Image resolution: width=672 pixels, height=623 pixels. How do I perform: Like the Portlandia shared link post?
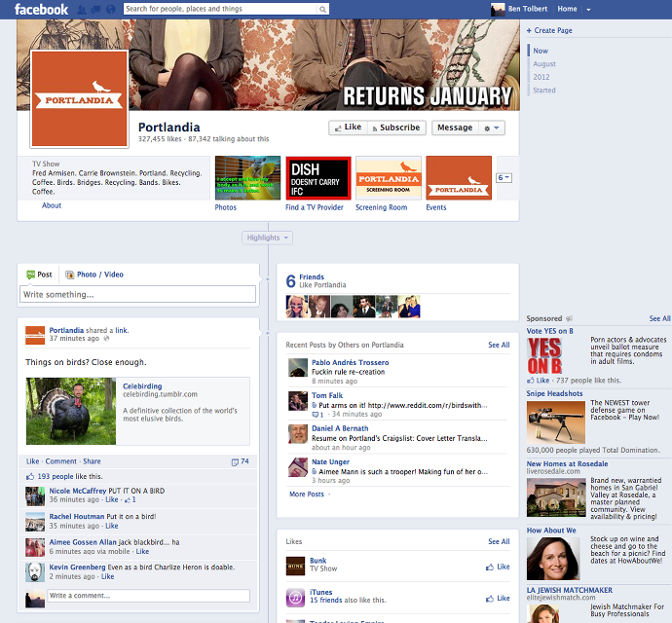[x=32, y=461]
